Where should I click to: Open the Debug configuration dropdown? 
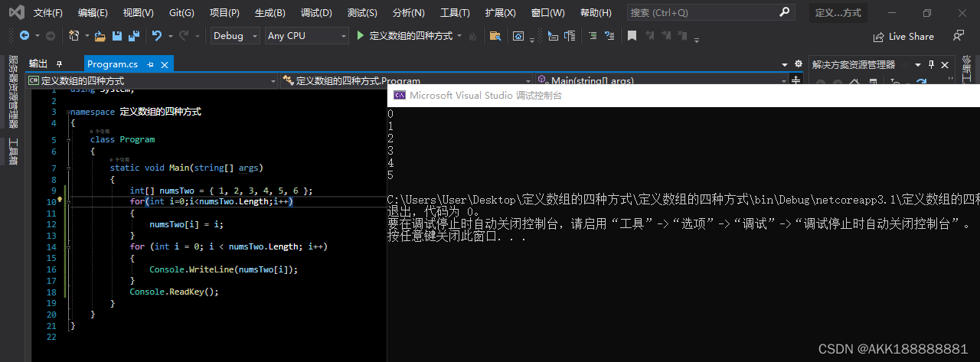[x=235, y=36]
